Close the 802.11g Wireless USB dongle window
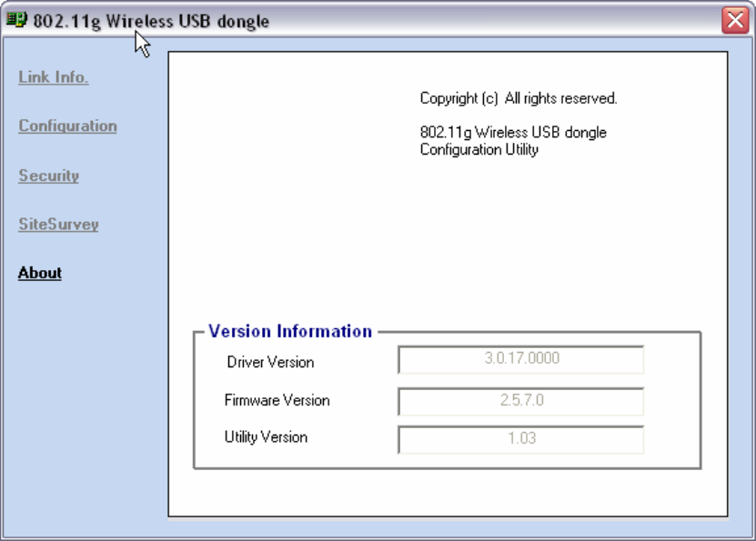 tap(735, 20)
